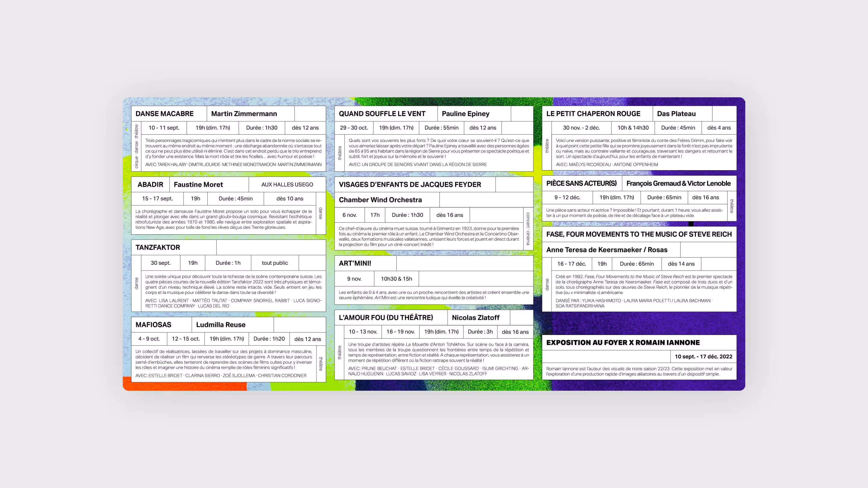Select the ABADIR show title
Screen dimensions: 868x488
tap(150, 185)
